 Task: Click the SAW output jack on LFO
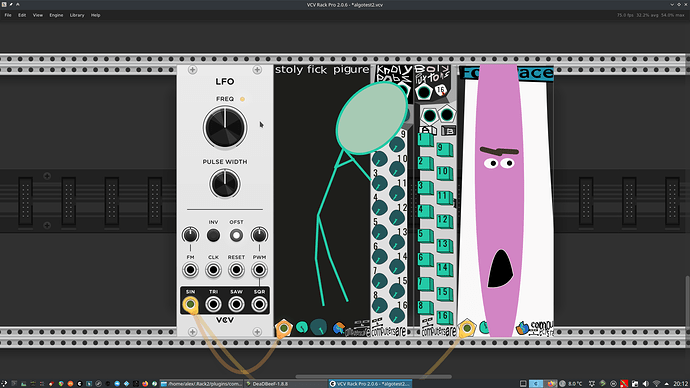pyautogui.click(x=236, y=304)
